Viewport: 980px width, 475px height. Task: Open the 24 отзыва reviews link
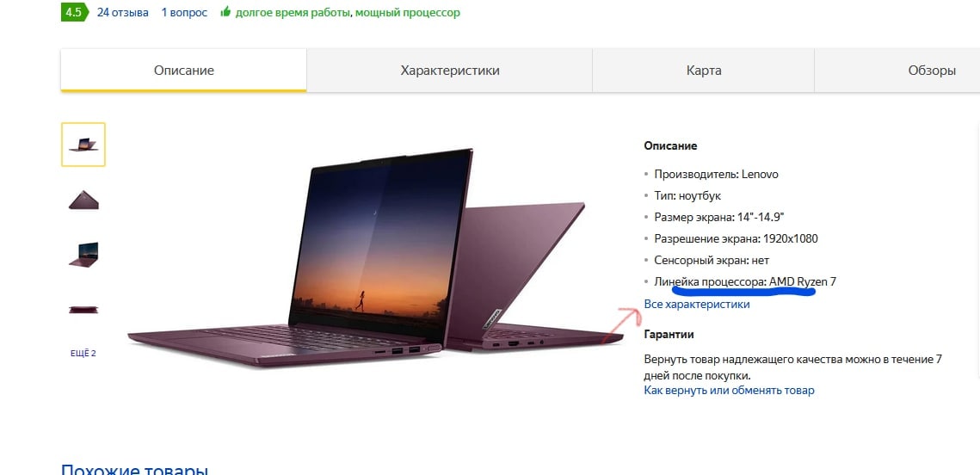(x=122, y=13)
